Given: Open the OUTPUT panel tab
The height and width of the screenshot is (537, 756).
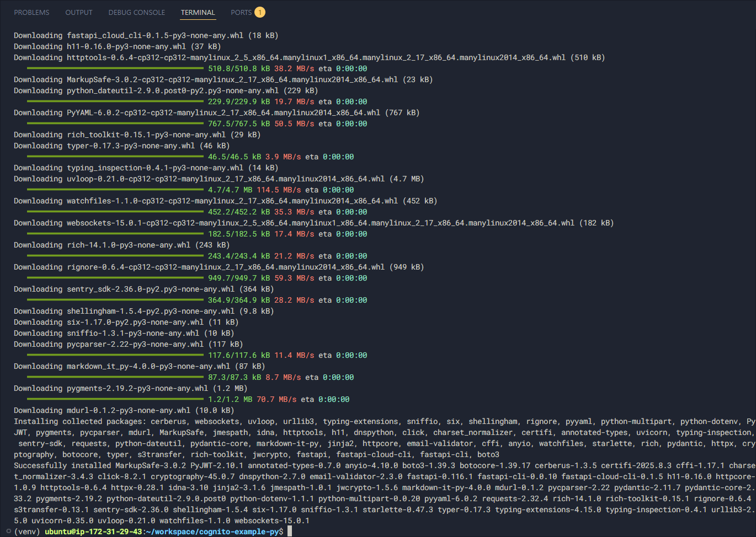Looking at the screenshot, I should 79,12.
